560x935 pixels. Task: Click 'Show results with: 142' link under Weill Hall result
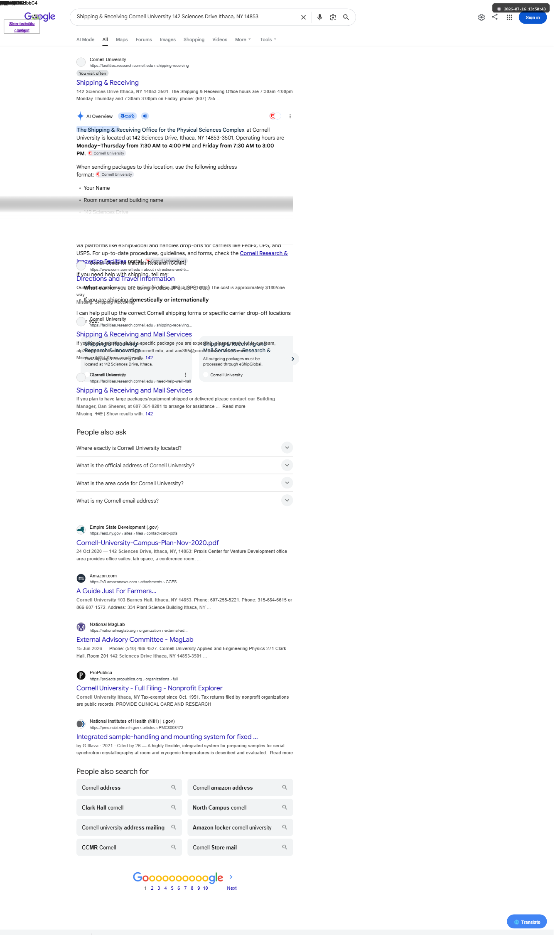pyautogui.click(x=130, y=414)
